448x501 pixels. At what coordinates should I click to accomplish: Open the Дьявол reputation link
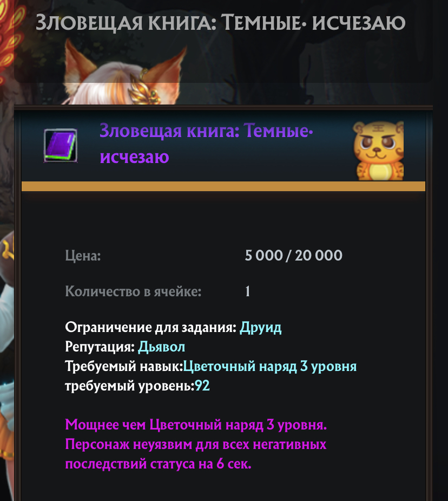(x=161, y=347)
